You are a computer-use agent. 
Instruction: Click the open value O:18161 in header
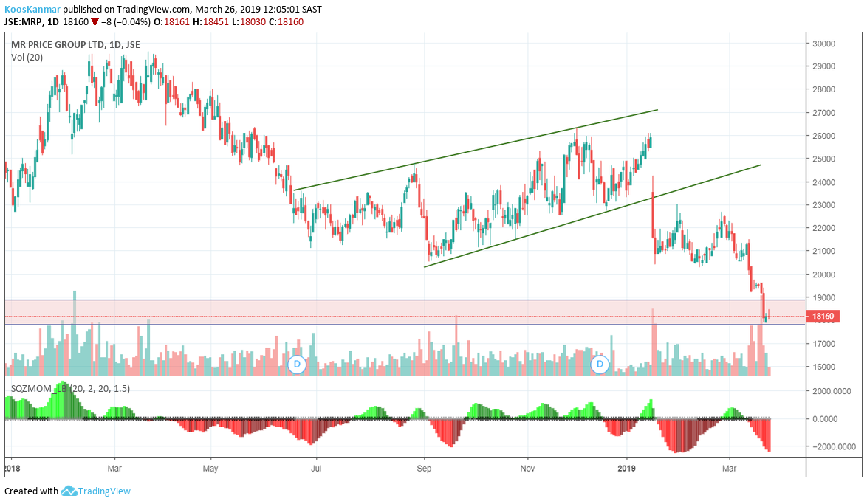coord(171,22)
